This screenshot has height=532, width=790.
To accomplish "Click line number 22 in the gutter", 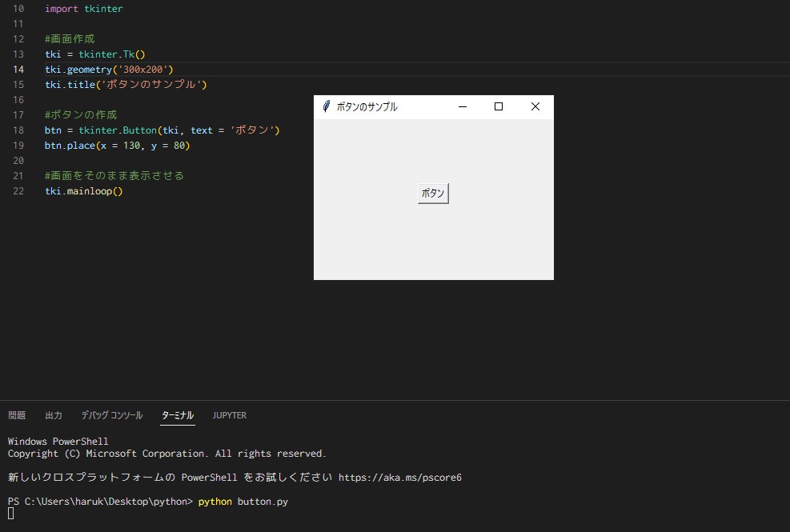I will click(x=18, y=191).
